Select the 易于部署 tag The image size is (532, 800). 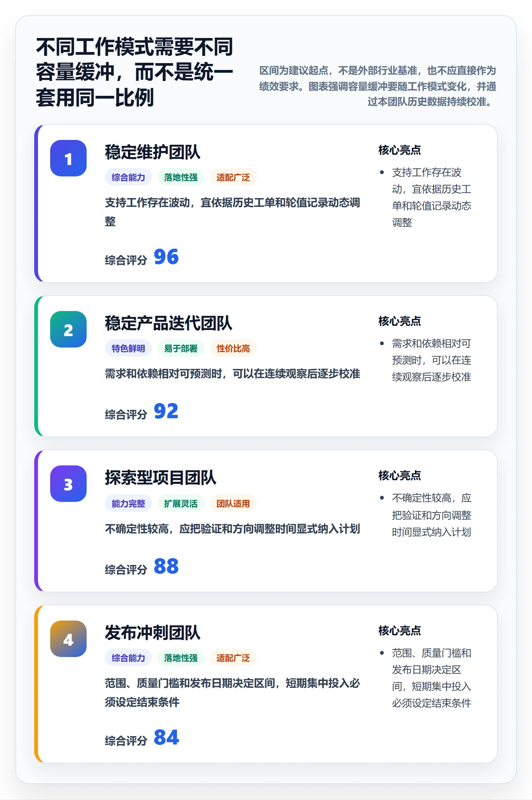[181, 348]
